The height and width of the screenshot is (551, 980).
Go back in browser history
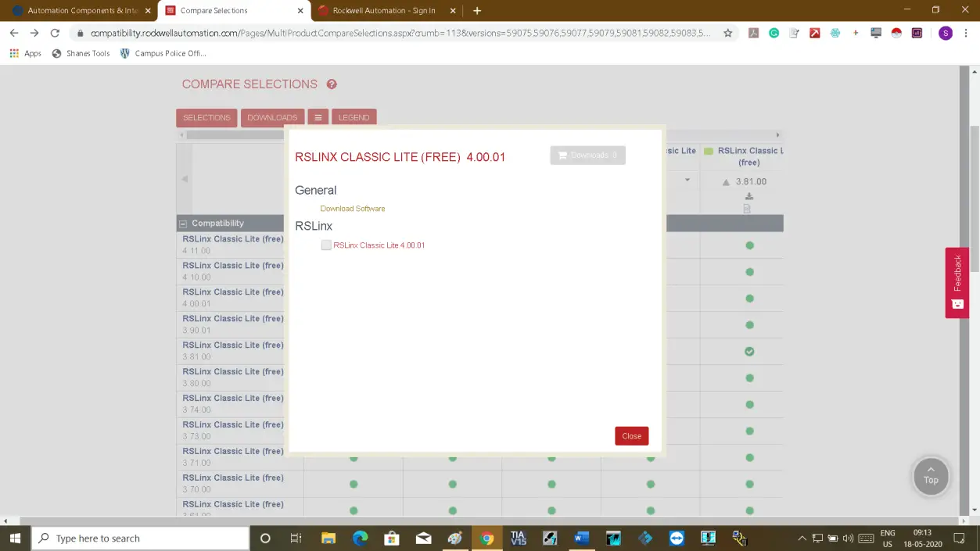(14, 33)
